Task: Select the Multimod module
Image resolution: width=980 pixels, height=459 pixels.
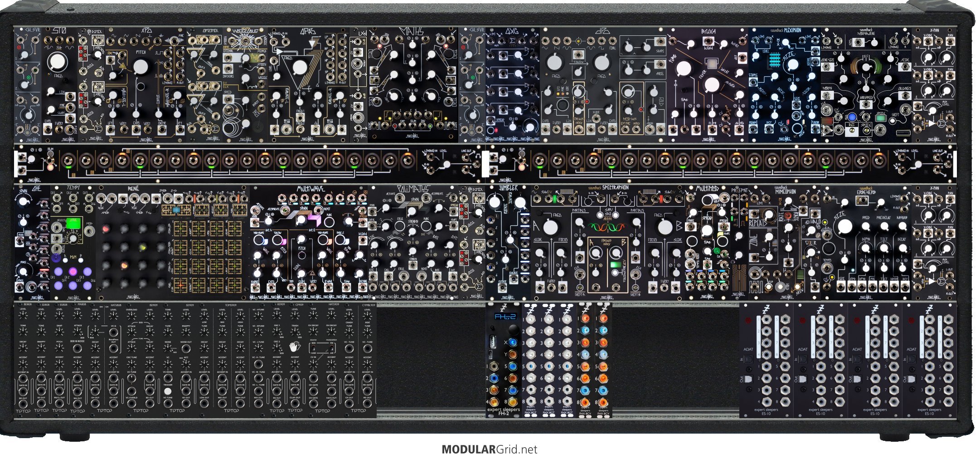Action: click(708, 242)
